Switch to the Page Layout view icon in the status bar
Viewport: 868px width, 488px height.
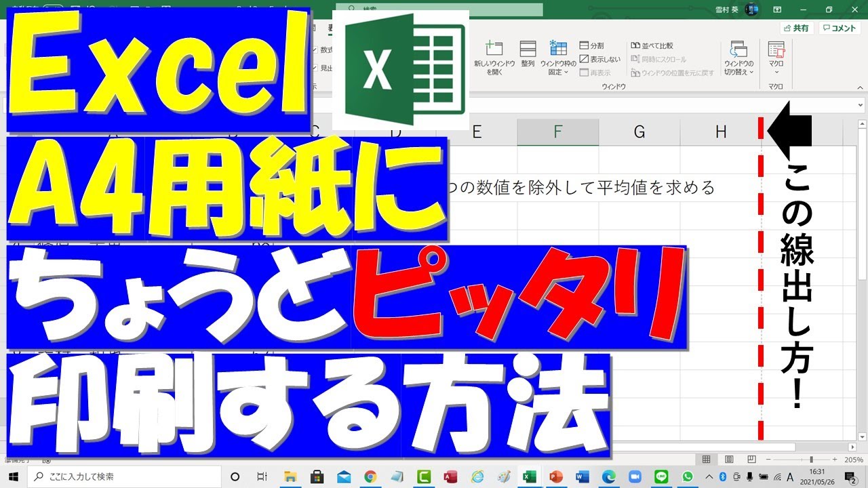pyautogui.click(x=729, y=460)
